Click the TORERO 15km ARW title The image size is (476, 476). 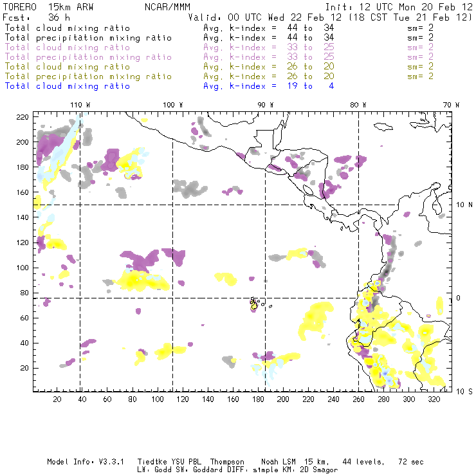coord(48,8)
